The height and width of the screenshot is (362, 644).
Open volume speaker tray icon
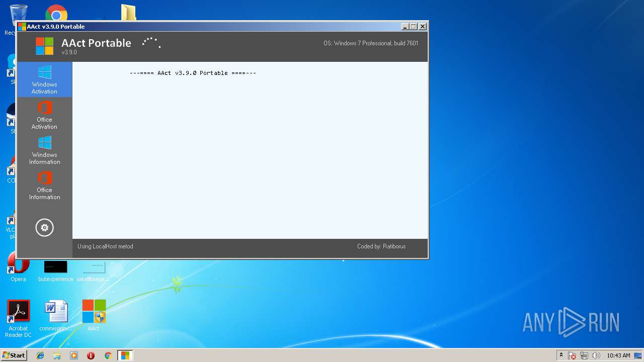[x=596, y=355]
